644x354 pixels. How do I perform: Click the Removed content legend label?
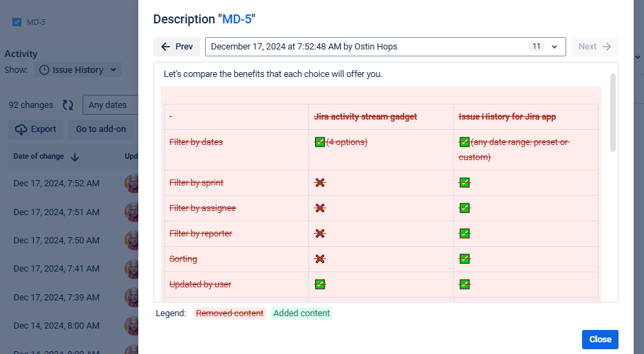coord(230,313)
